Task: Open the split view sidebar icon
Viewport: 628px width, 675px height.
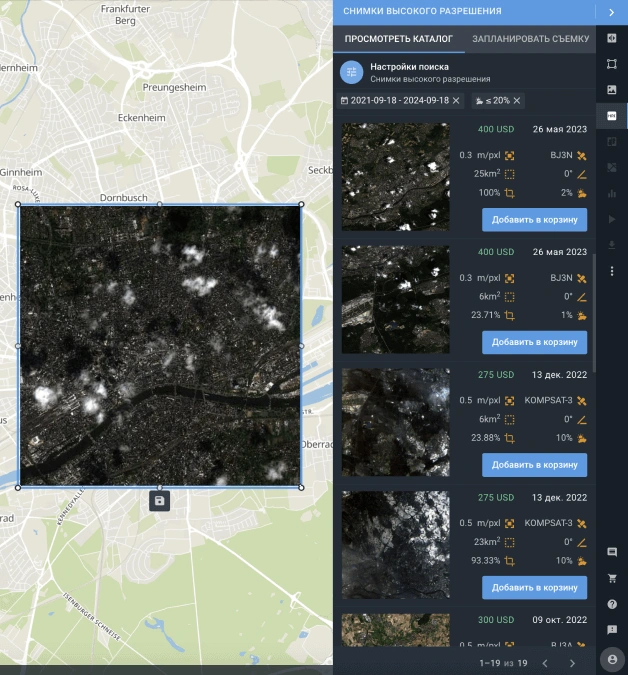Action: pos(612,142)
